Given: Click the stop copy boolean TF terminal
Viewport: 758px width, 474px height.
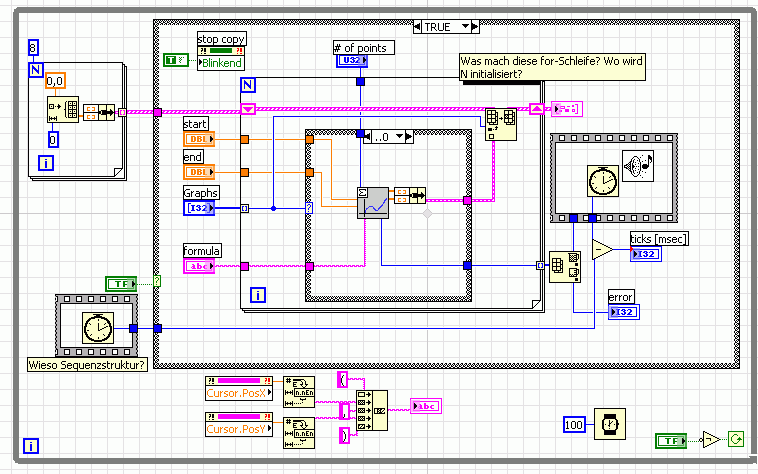Looking at the screenshot, I should coord(175,61).
